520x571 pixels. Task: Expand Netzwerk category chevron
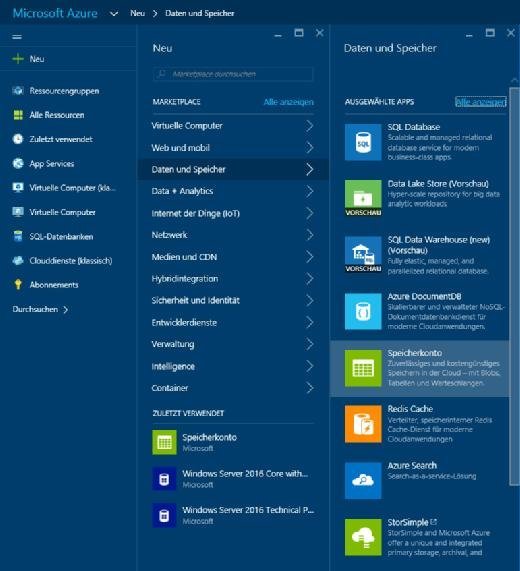coord(310,235)
